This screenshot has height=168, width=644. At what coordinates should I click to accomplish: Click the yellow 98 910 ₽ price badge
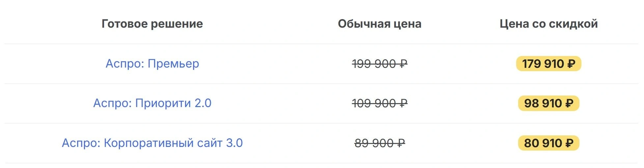tap(548, 103)
